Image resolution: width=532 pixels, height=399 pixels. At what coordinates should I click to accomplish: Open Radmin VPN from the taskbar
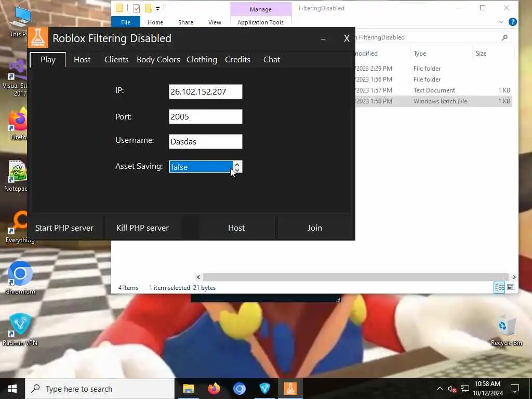tap(264, 389)
